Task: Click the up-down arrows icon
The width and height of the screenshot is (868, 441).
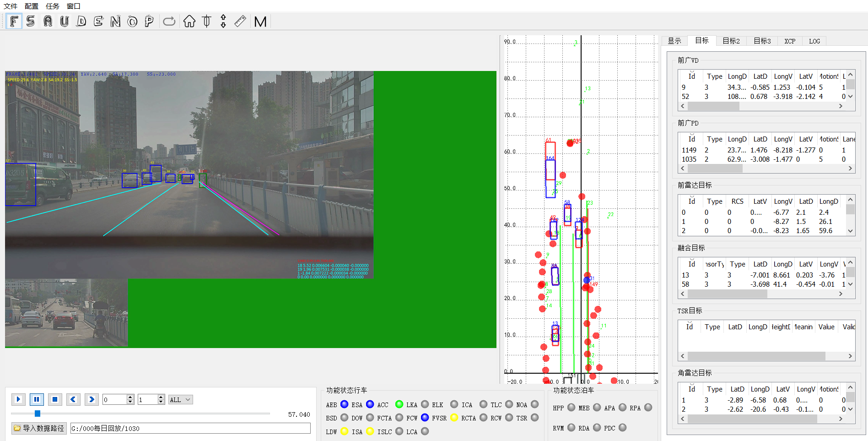Action: (223, 21)
